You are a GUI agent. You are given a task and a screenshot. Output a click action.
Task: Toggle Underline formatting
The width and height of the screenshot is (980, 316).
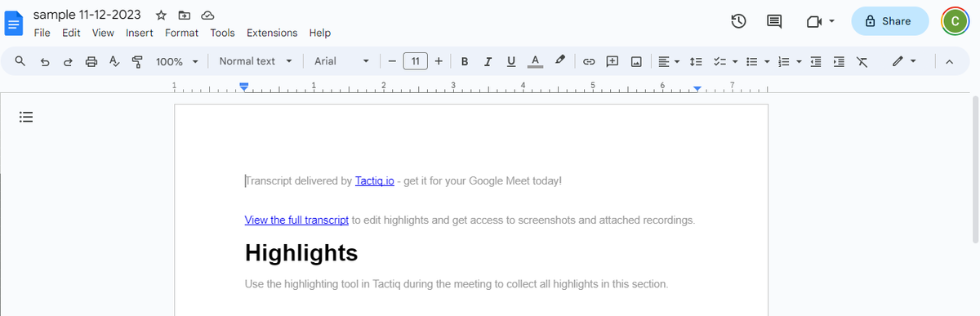point(511,61)
